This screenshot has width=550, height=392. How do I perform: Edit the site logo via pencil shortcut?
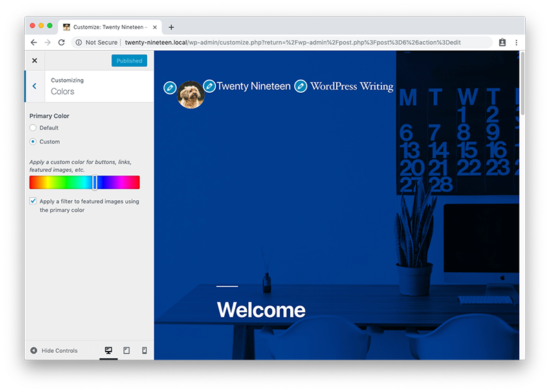point(170,88)
